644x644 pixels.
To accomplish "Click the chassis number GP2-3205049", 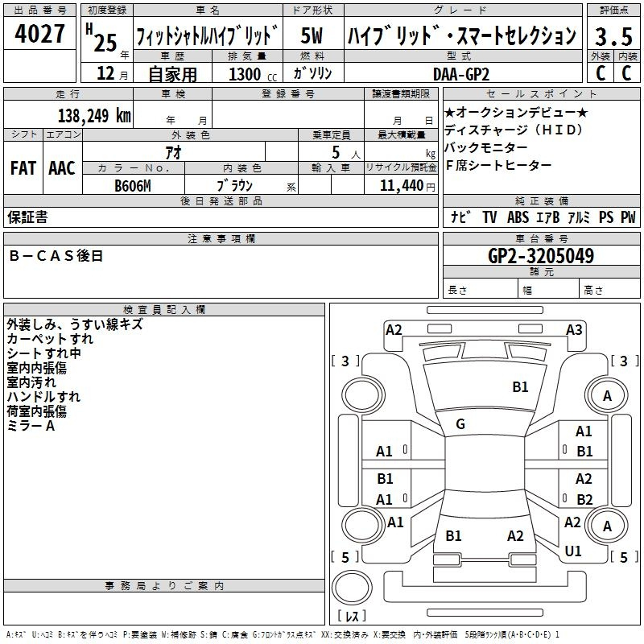I will pos(541,256).
